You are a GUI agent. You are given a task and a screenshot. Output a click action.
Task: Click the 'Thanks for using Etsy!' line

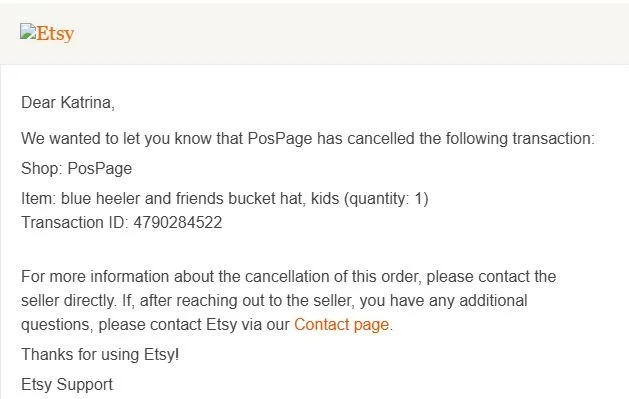[x=100, y=354]
